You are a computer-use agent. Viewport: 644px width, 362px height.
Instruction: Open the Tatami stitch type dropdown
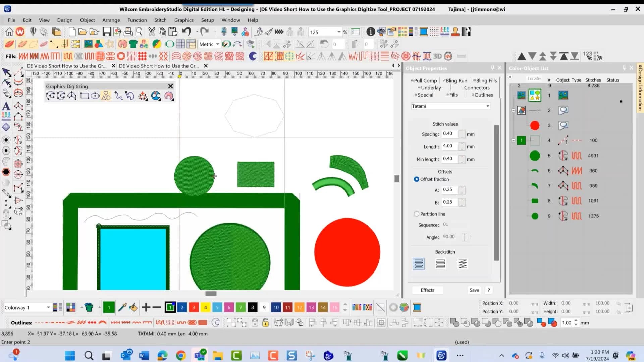click(488, 106)
